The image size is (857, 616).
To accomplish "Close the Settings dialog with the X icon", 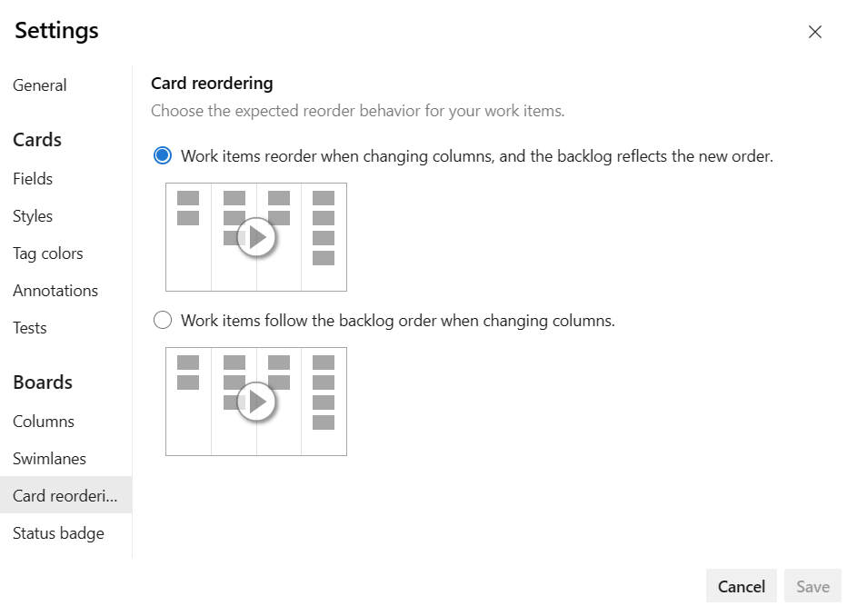I will click(x=814, y=32).
